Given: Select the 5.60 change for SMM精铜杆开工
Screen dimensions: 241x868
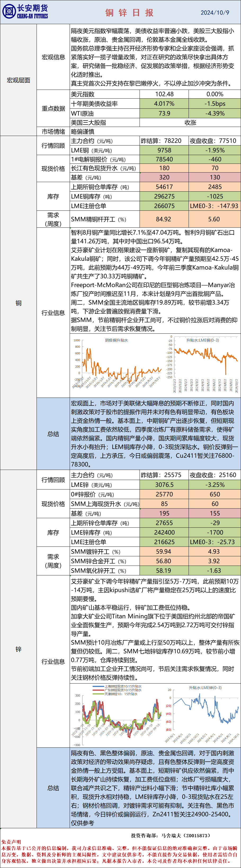Looking at the screenshot, I should pyautogui.click(x=215, y=219).
